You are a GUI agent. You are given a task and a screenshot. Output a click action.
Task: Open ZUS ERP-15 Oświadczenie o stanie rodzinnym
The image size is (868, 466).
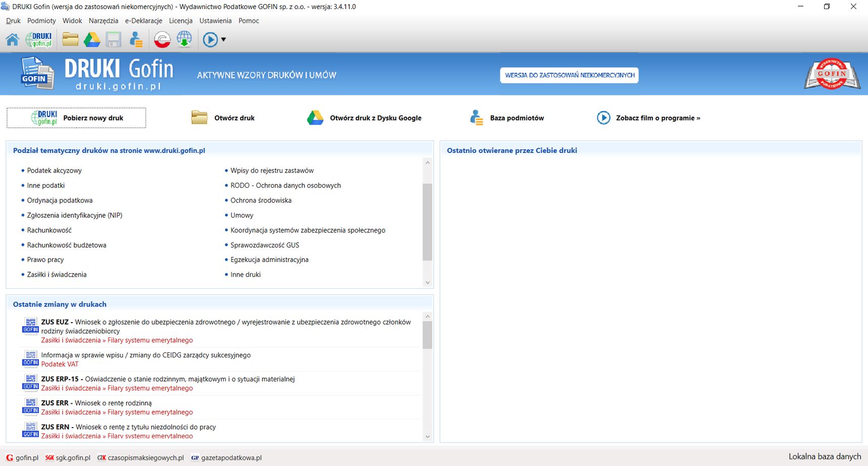(168, 379)
